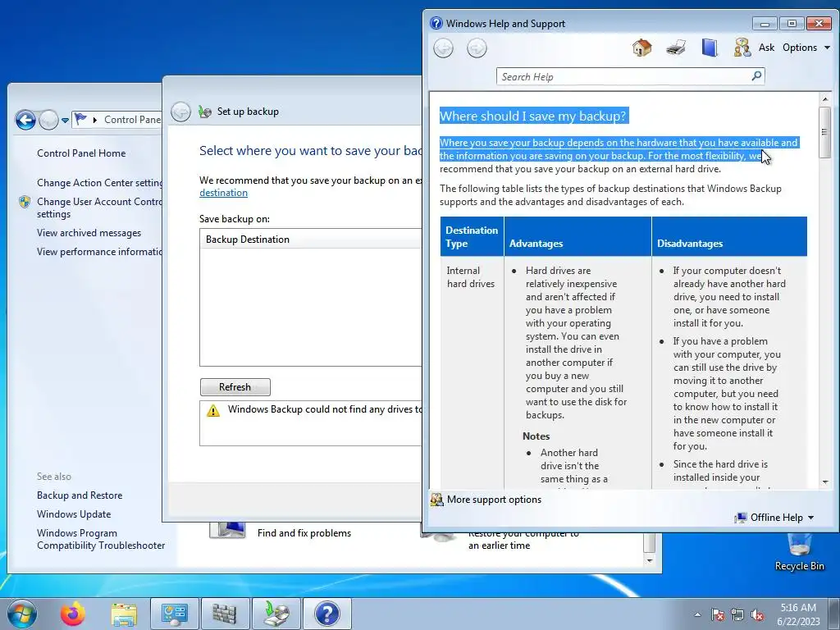The height and width of the screenshot is (630, 840).
Task: Open Windows Update under See also
Action: pos(74,514)
